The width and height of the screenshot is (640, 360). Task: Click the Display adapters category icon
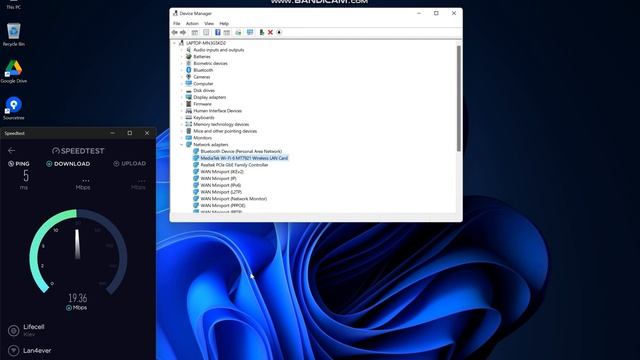coord(189,97)
